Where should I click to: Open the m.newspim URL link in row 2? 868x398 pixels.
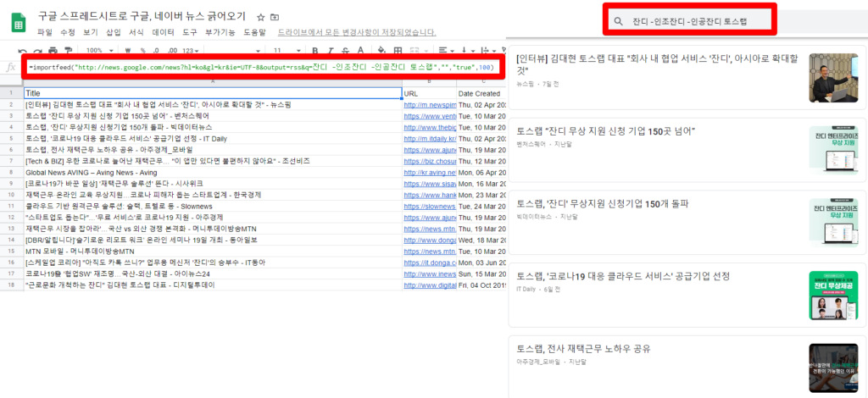pyautogui.click(x=430, y=104)
